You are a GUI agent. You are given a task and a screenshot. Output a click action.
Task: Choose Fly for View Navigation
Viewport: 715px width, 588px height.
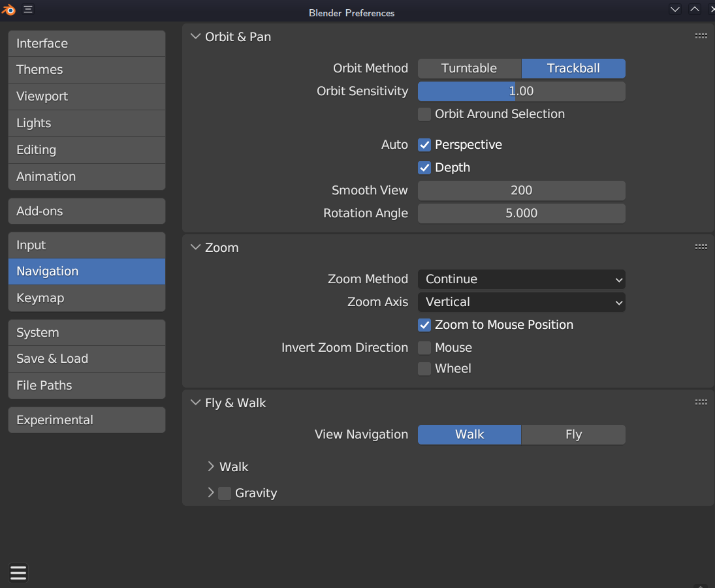click(x=573, y=435)
